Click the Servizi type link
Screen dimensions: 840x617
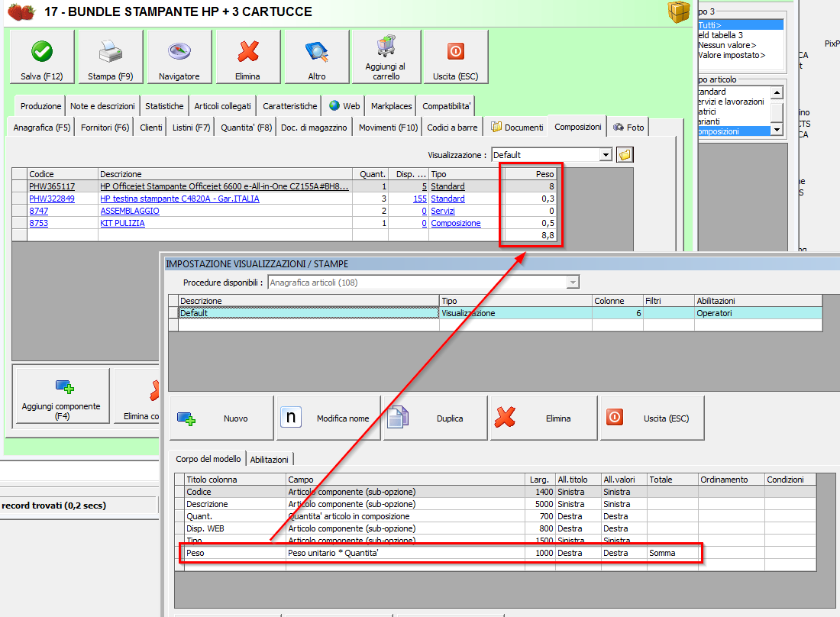[x=442, y=211]
